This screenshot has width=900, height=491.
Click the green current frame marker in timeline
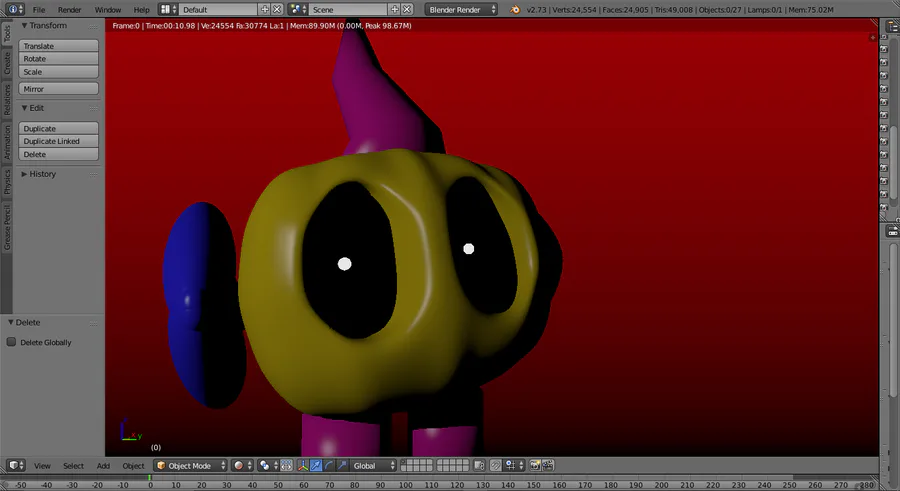pyautogui.click(x=150, y=478)
